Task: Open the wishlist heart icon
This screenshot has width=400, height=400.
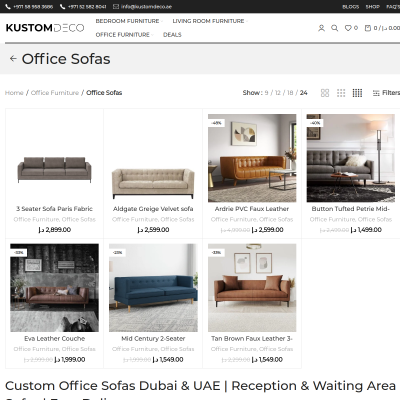Action: [348, 28]
